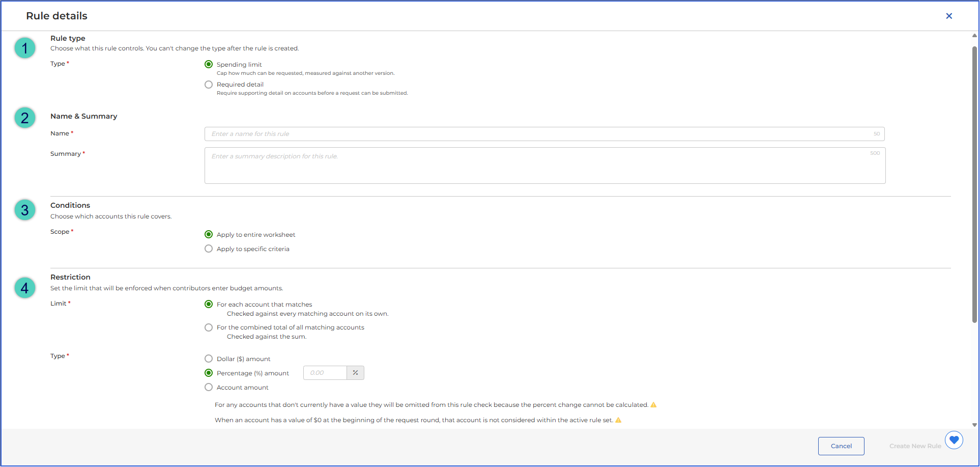Click the scrollbar up arrow
This screenshot has height=467, width=980.
(x=974, y=36)
